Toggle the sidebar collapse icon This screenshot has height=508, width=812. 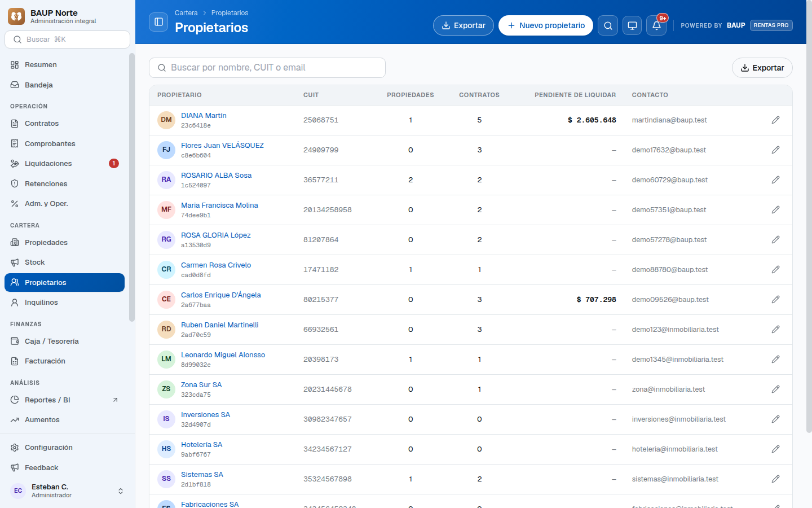(158, 22)
